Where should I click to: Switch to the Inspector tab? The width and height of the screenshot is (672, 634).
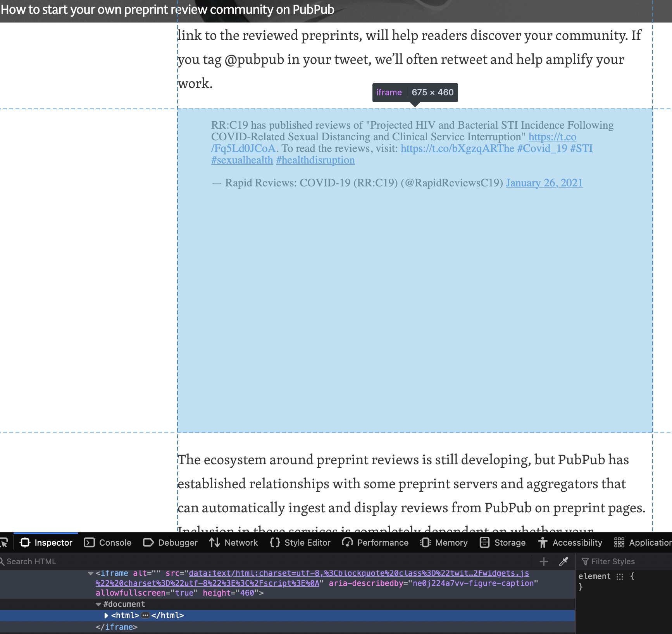pos(53,543)
